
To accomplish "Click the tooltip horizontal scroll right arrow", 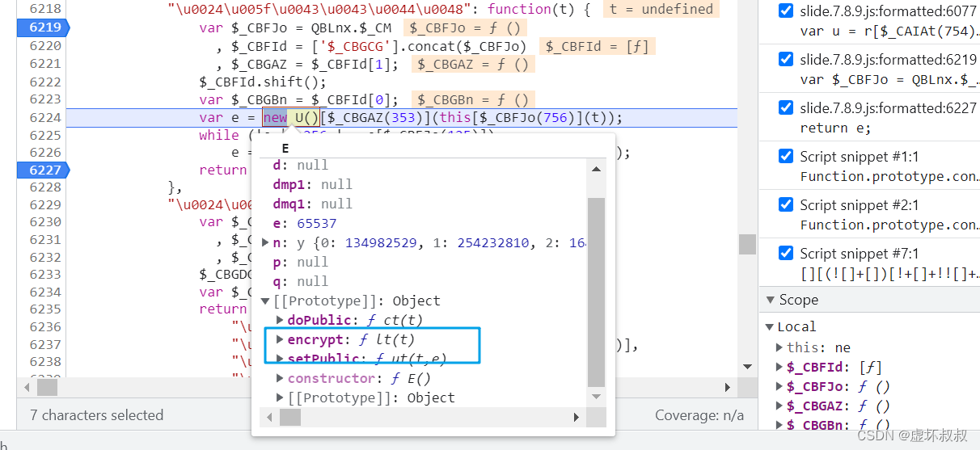I will (576, 417).
